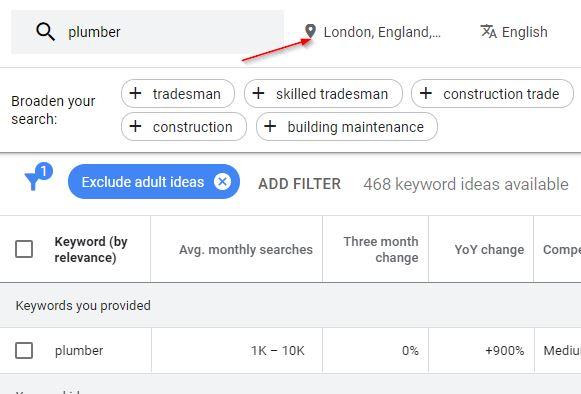
Task: Click the ADD FILTER button
Action: coord(299,184)
